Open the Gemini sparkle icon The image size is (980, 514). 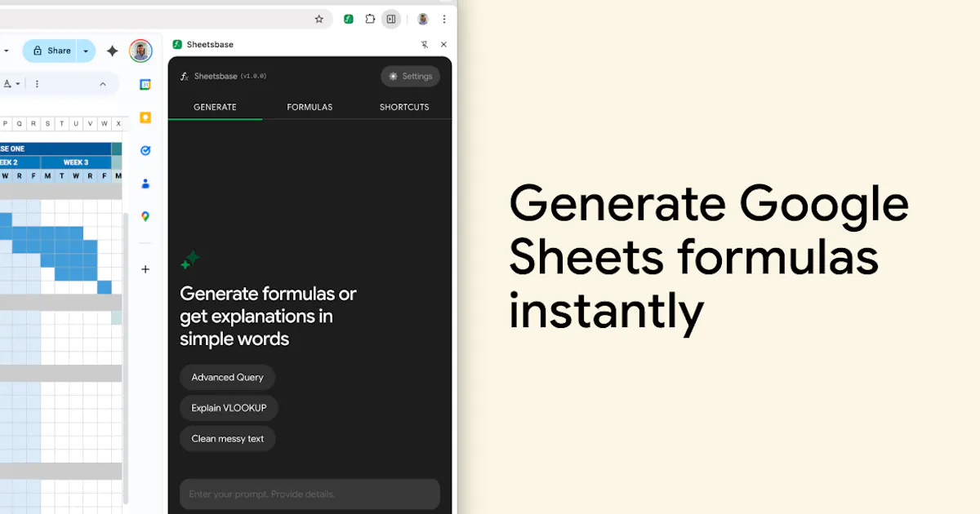(x=113, y=51)
